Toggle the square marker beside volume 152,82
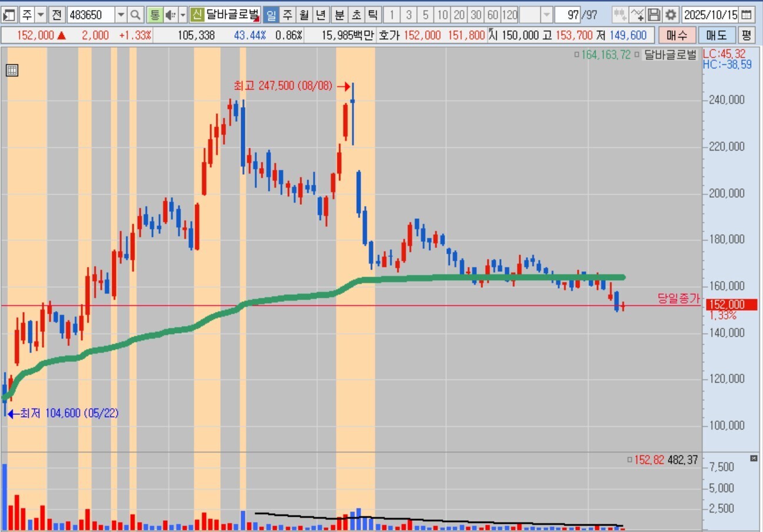The image size is (763, 532). tap(629, 460)
